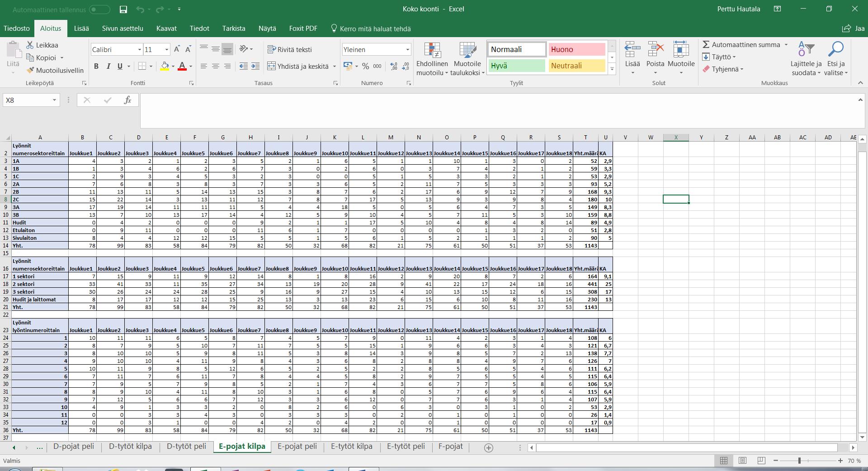Click the percent style icon
The image size is (868, 471).
365,67
